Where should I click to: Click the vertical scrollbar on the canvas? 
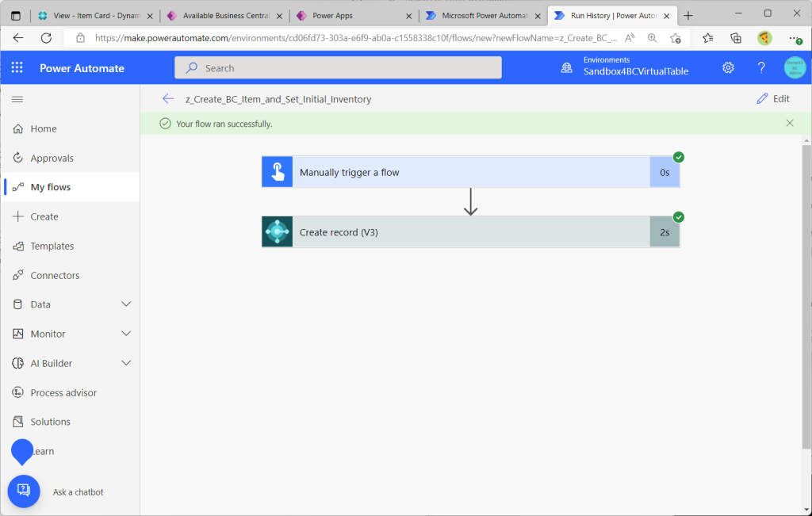point(806,296)
